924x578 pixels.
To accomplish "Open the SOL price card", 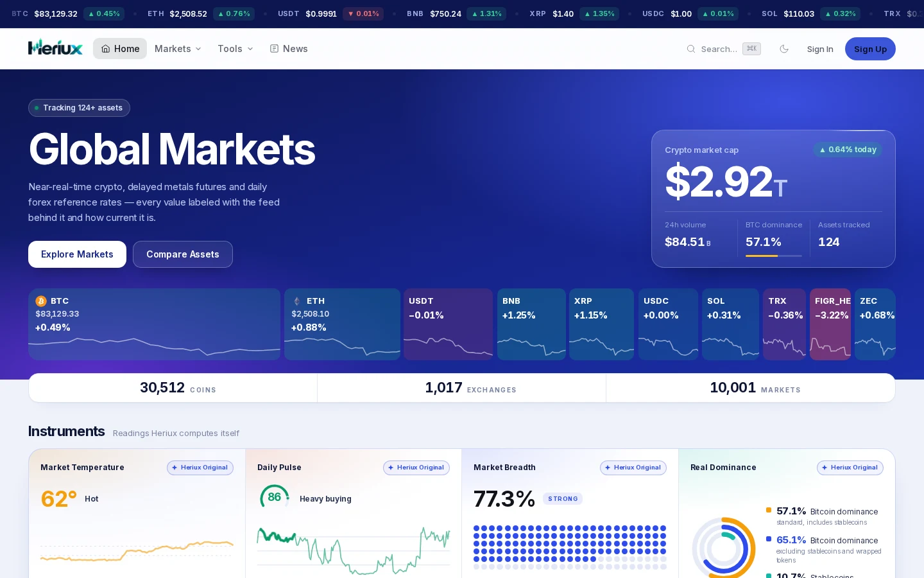I will point(730,324).
